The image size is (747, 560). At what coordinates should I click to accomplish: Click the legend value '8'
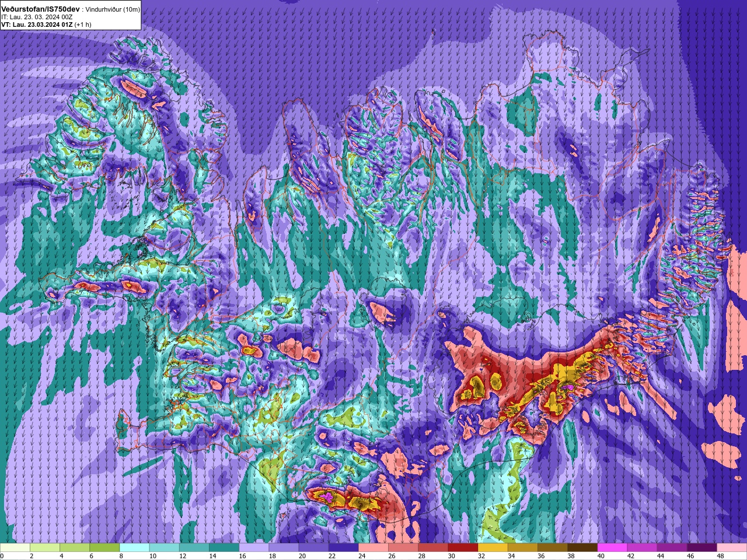click(121, 556)
